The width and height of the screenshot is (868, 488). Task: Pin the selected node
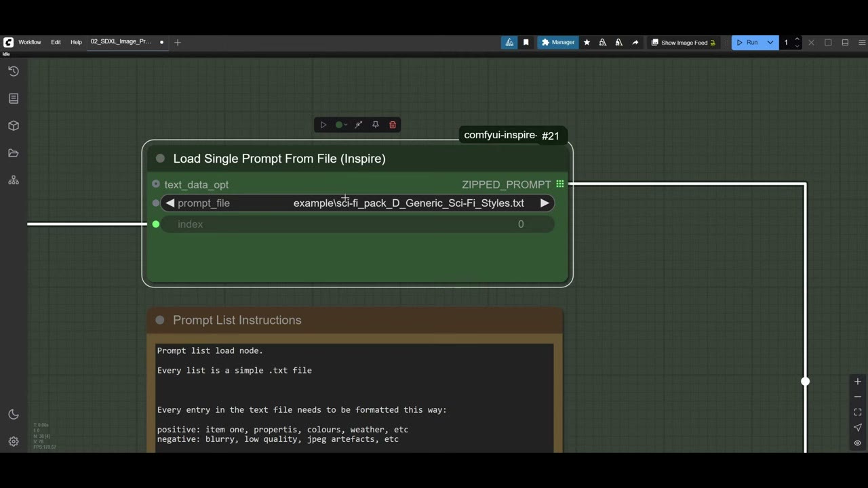[375, 125]
